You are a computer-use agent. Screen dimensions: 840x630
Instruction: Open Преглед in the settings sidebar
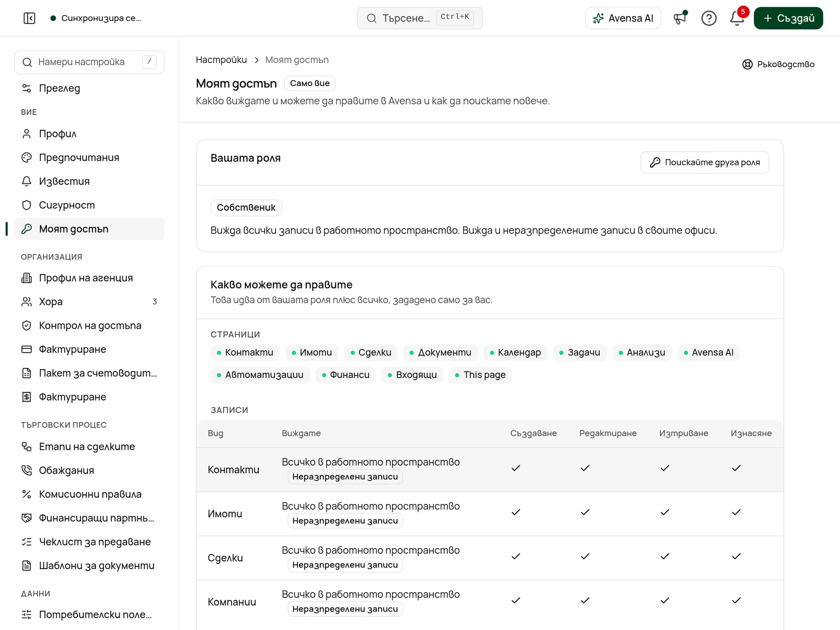[x=89, y=88]
